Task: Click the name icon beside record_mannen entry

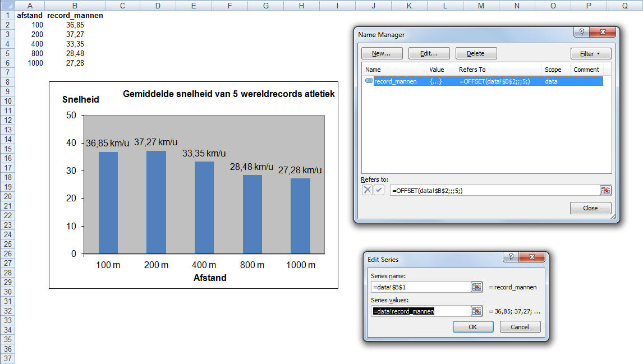Action: point(369,81)
